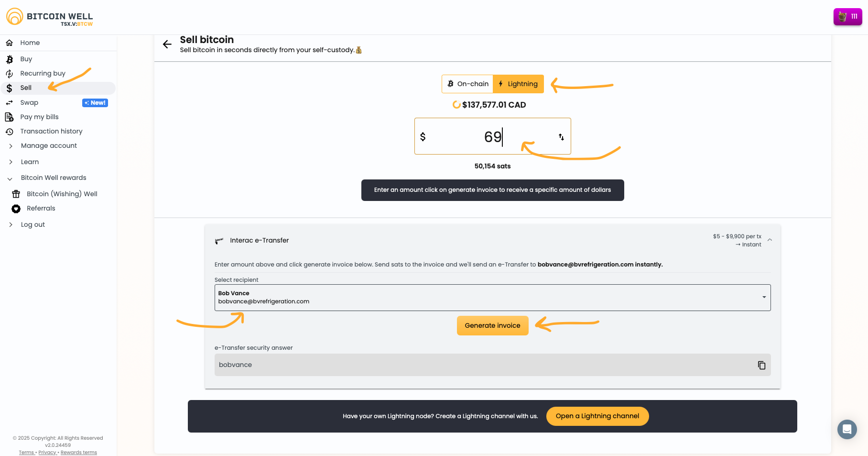Click Open a Lightning channel
This screenshot has height=456, width=868.
tap(597, 416)
